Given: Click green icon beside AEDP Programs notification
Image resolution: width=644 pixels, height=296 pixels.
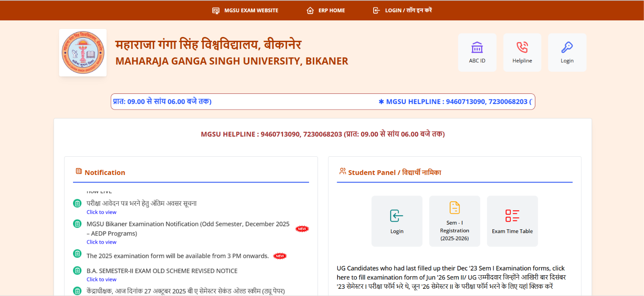Looking at the screenshot, I should (x=77, y=224).
